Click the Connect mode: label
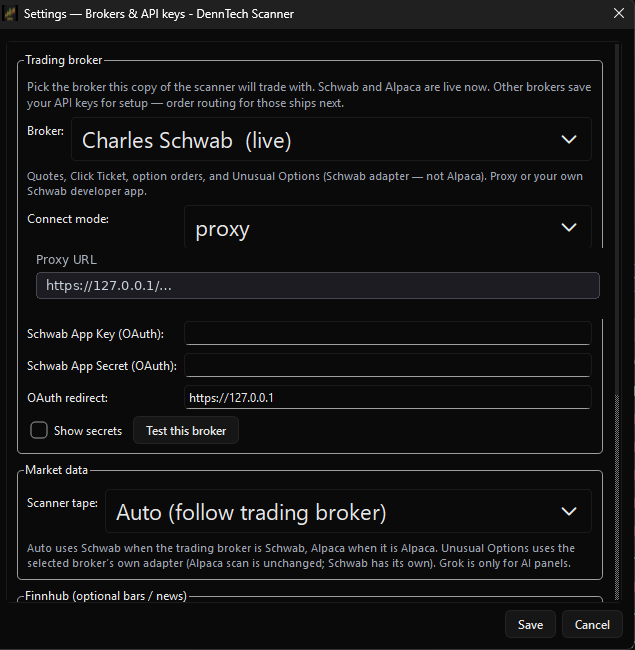This screenshot has height=650, width=635. pyautogui.click(x=68, y=219)
